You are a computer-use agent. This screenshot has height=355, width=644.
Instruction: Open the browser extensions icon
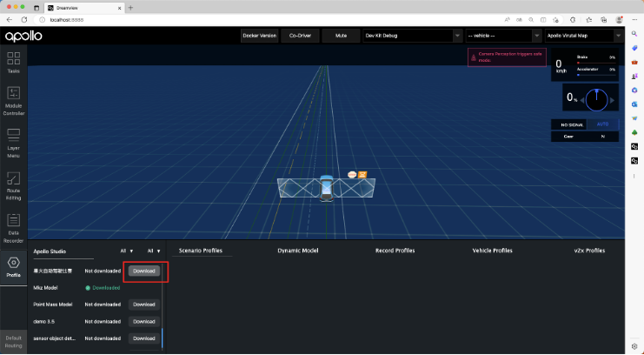pos(573,20)
